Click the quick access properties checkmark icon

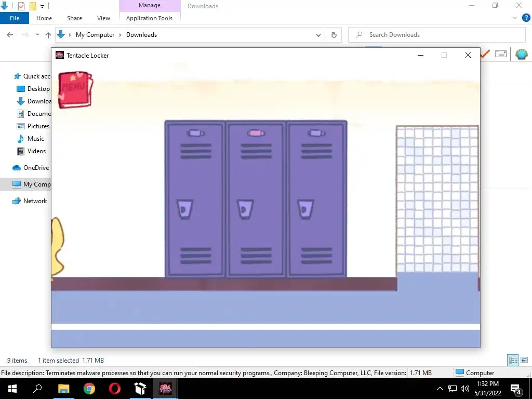(21, 6)
